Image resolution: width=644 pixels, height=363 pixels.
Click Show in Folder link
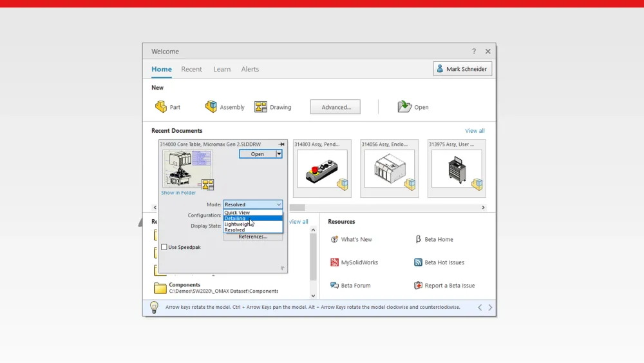coord(178,192)
